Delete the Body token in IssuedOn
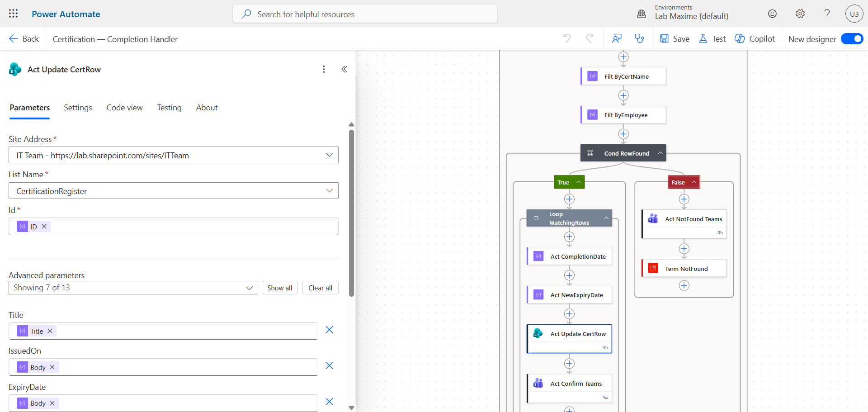The height and width of the screenshot is (412, 868). (x=52, y=367)
